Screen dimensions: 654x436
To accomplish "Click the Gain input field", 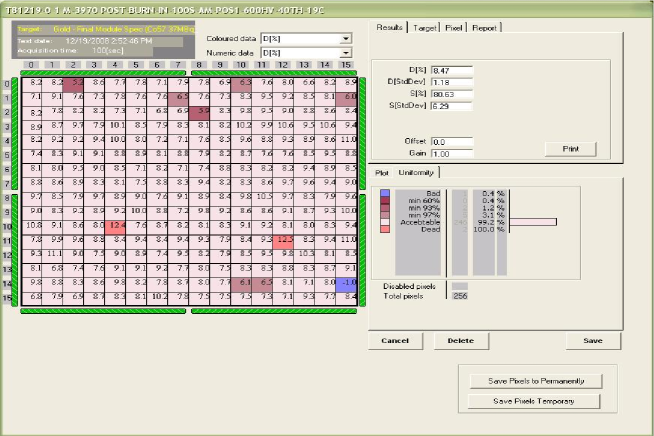I will click(x=451, y=154).
